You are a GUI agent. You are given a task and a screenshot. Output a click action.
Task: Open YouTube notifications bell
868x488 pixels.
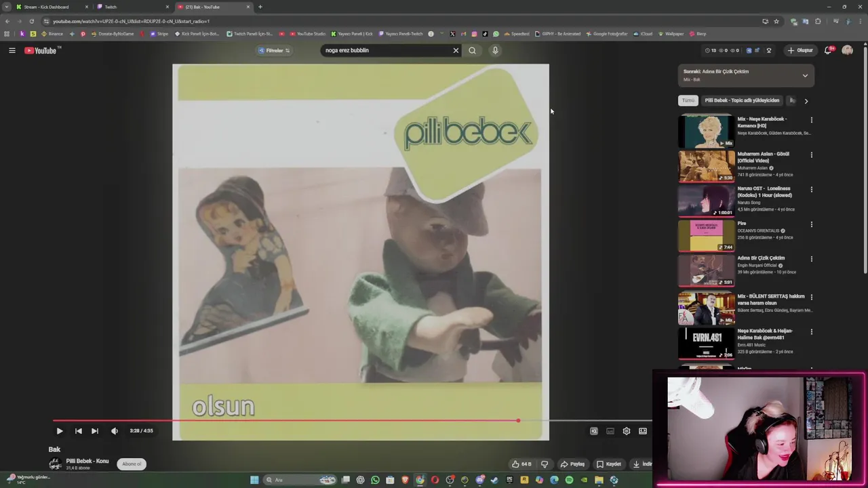(x=829, y=50)
